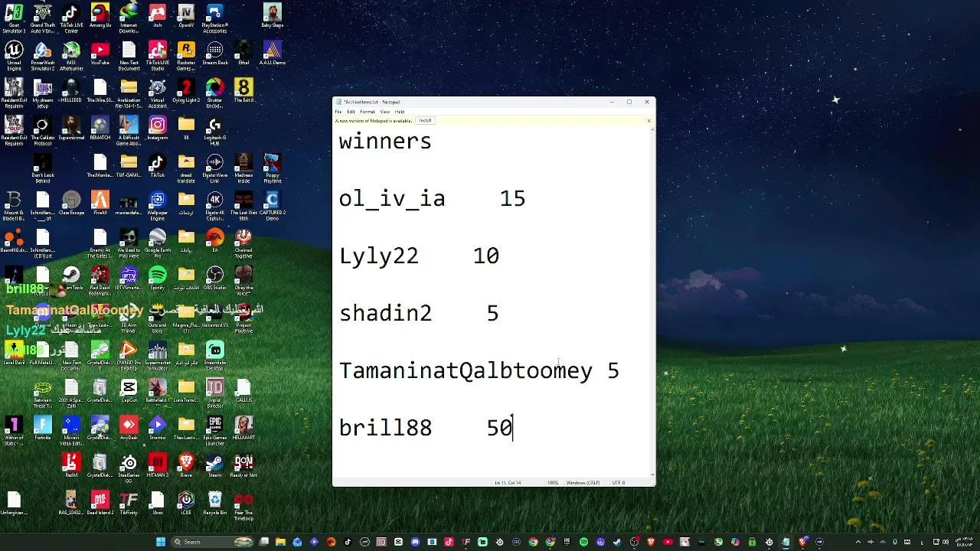Open OBS Studio desktop icon
The height and width of the screenshot is (551, 980).
[215, 279]
